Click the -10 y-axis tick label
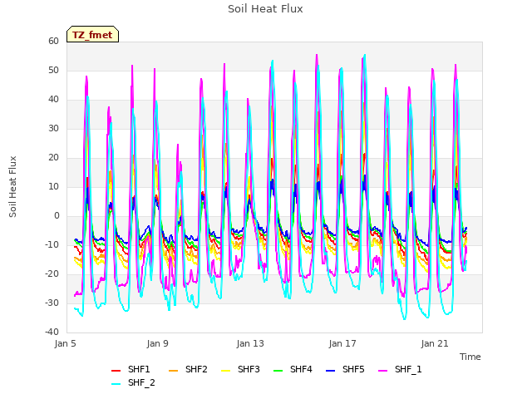The height and width of the screenshot is (399, 532). click(x=52, y=244)
